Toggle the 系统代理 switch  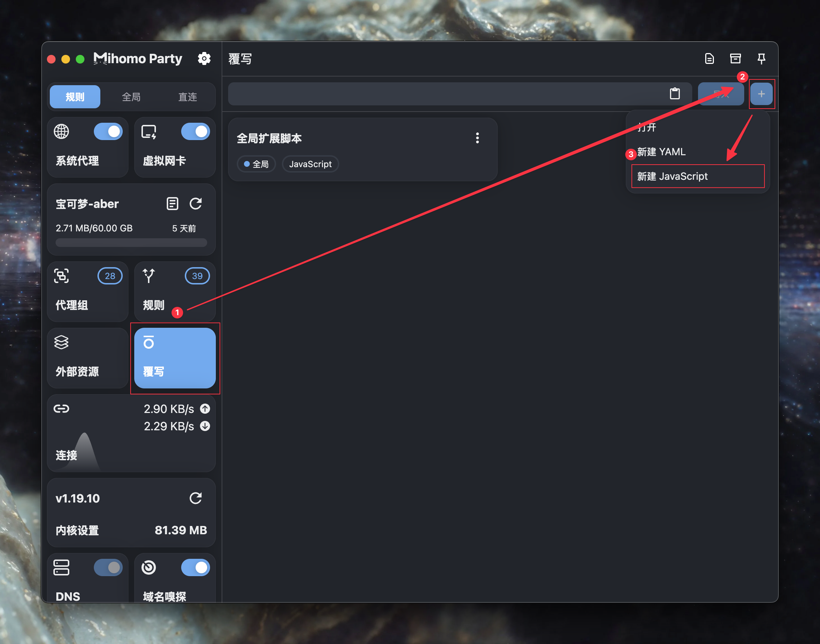point(108,132)
